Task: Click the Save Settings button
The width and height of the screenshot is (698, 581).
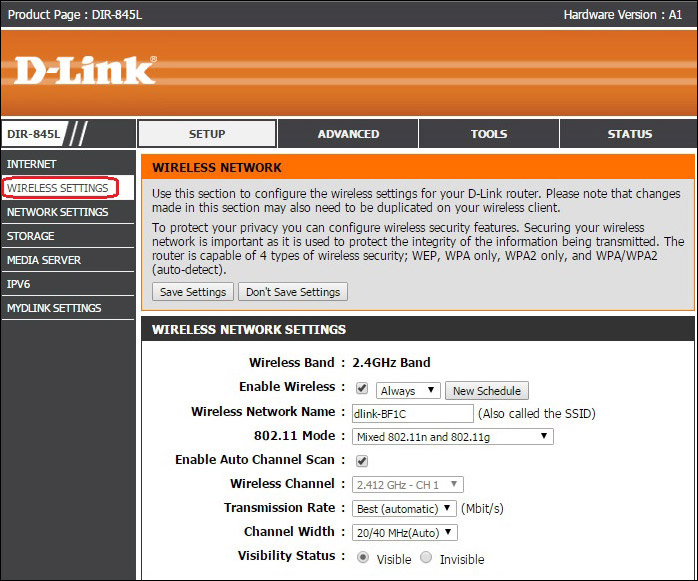Action: [x=193, y=292]
